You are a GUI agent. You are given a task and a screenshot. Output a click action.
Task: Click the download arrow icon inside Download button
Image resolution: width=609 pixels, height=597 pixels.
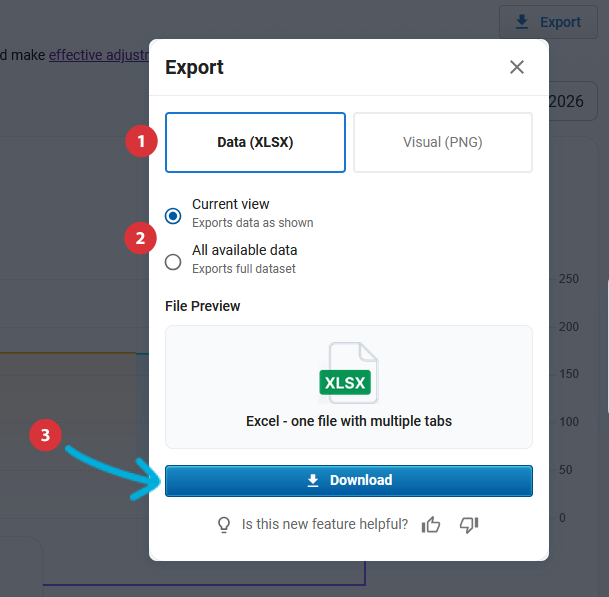pos(313,480)
